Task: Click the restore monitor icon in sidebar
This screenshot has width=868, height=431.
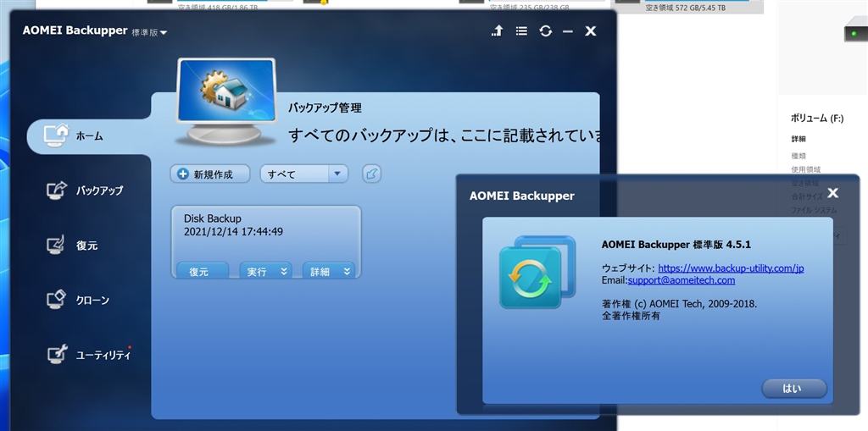Action: pos(56,245)
